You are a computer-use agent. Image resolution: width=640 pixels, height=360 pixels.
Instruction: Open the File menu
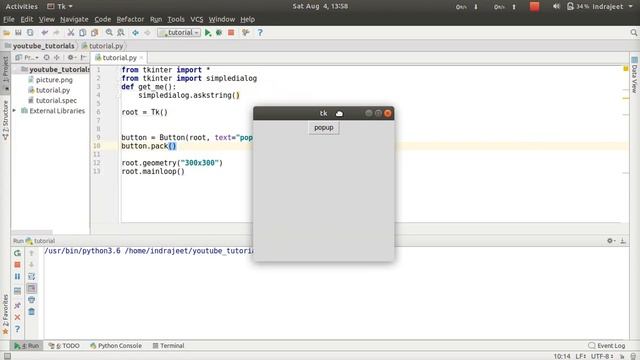[9, 19]
